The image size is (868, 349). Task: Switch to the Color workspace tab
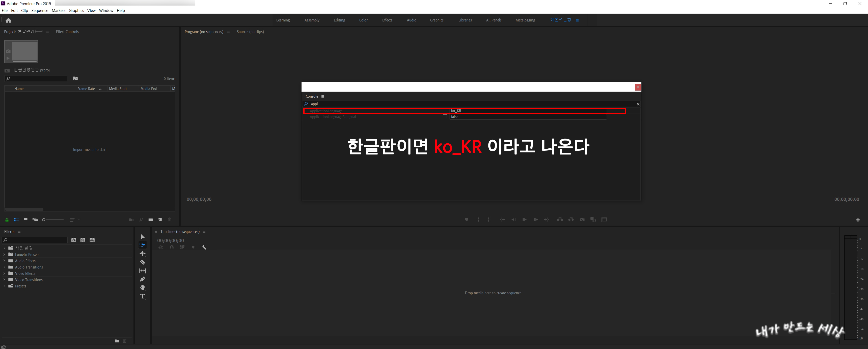point(363,20)
